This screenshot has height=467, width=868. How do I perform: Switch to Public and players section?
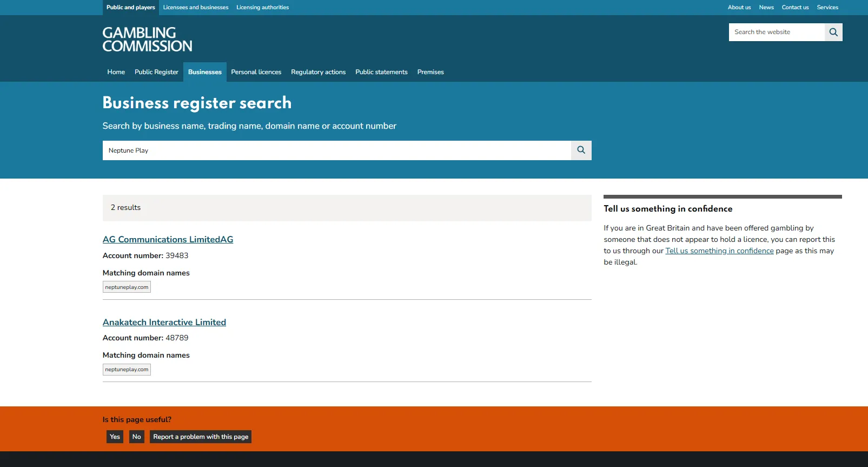click(x=131, y=8)
